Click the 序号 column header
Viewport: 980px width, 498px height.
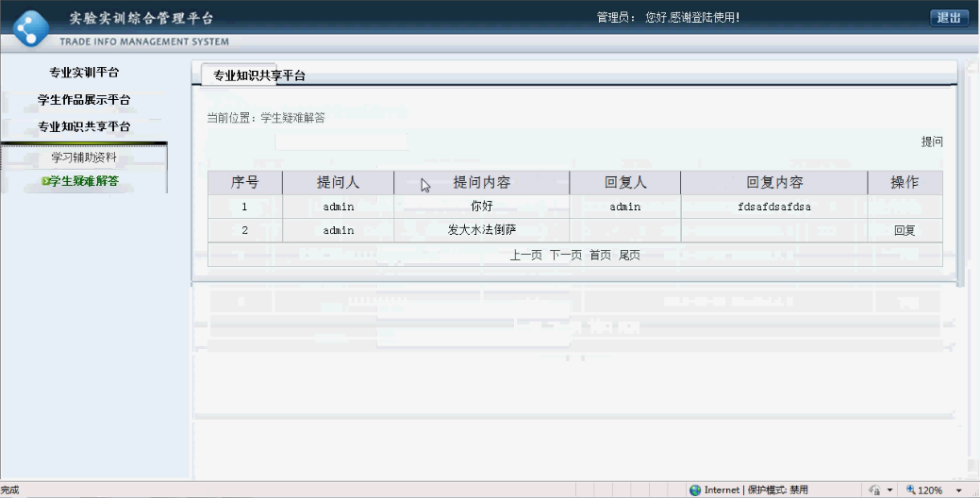click(244, 182)
